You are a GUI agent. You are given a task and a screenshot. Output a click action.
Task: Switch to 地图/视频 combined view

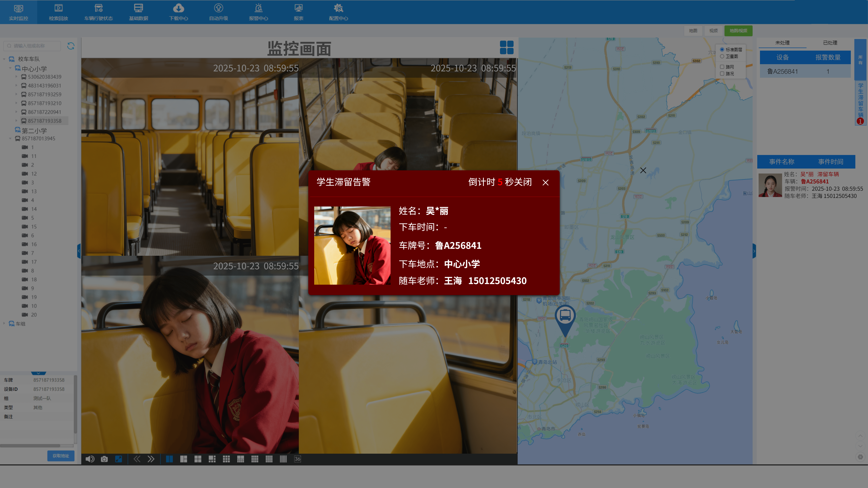click(738, 31)
